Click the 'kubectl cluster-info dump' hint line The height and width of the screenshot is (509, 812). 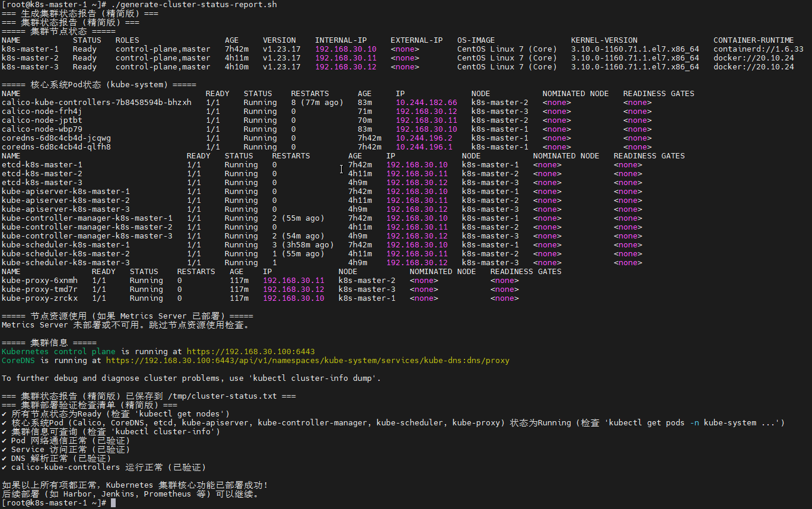(192, 378)
